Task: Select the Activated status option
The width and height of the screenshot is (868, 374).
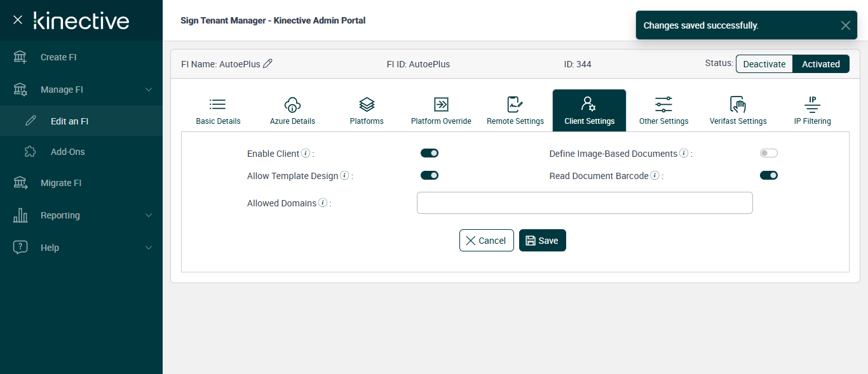Action: tap(821, 63)
